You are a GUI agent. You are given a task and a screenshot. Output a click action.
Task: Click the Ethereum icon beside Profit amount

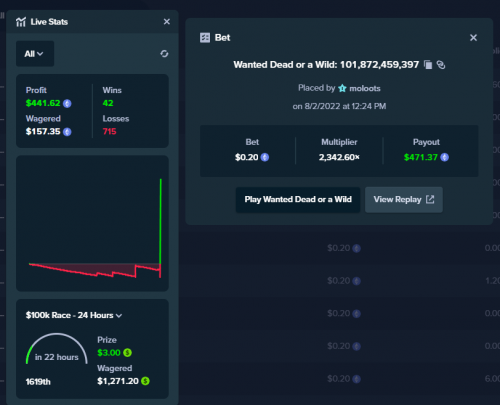click(x=67, y=103)
